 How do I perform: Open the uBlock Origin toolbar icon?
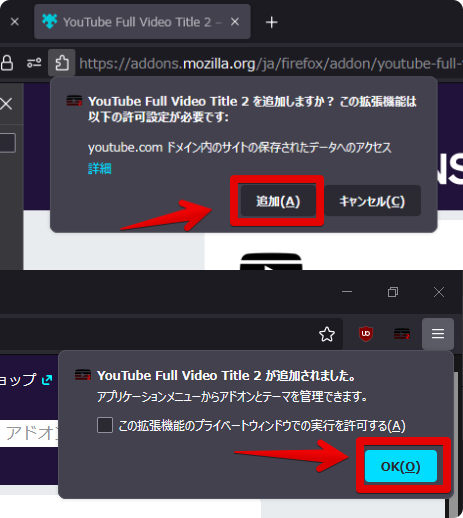[x=366, y=334]
